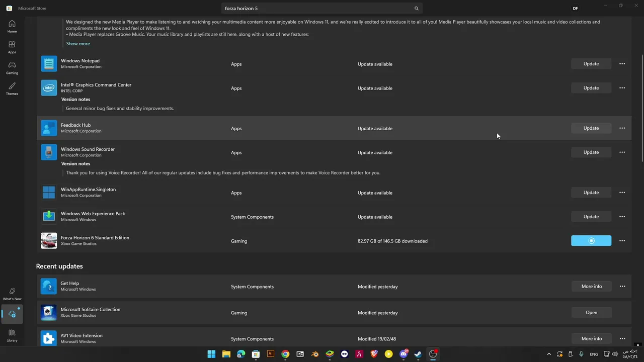Click More info for AV1 Video Extension

tap(592, 339)
